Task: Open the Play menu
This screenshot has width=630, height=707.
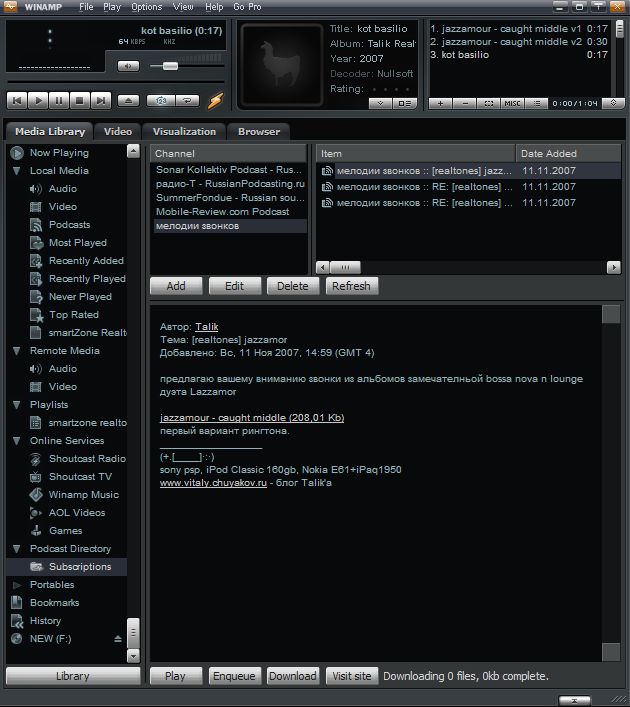Action: [x=112, y=7]
